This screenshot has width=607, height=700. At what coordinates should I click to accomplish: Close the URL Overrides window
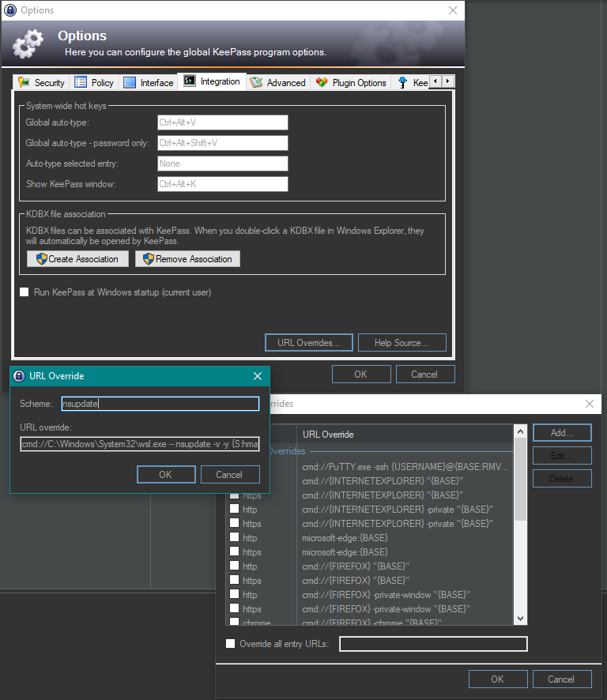tap(590, 404)
